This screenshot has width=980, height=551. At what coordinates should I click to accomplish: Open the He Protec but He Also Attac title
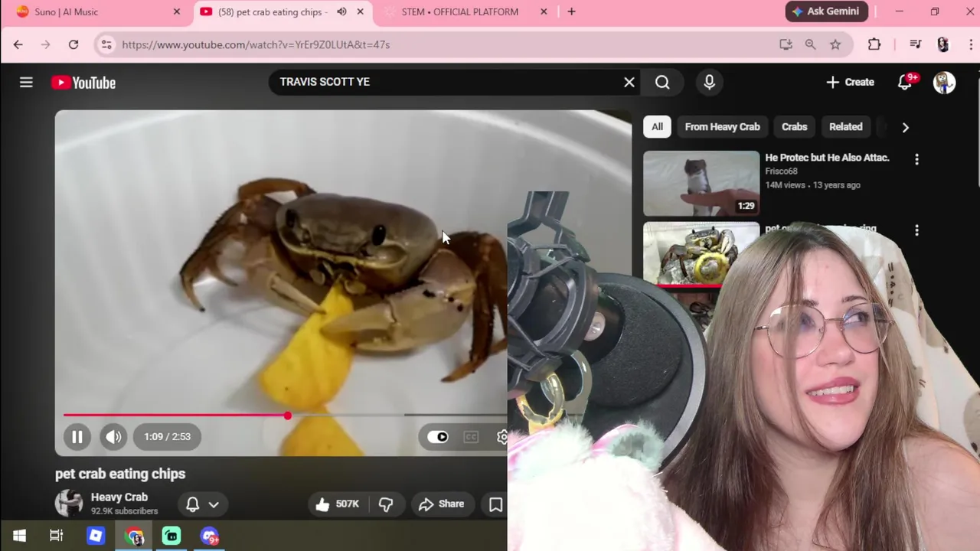tap(827, 158)
